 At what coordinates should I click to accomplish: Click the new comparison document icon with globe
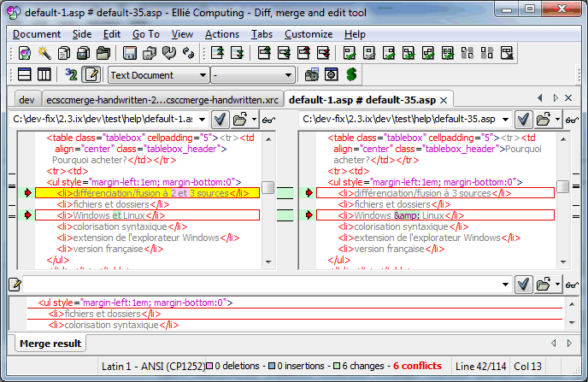click(25, 53)
